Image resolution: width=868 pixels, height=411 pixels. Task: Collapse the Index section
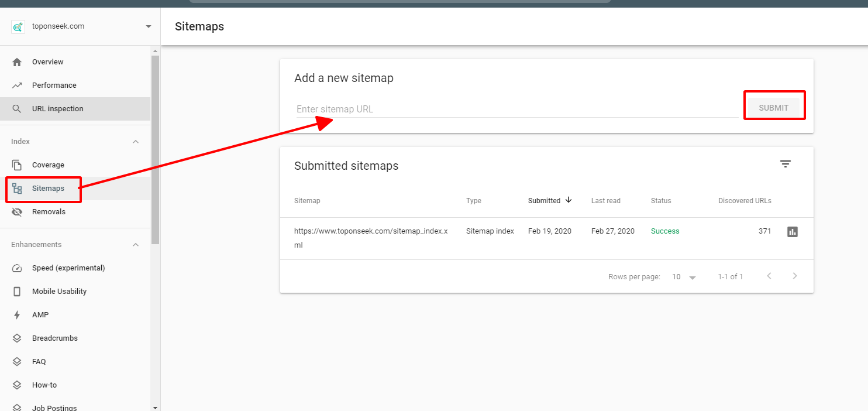136,142
